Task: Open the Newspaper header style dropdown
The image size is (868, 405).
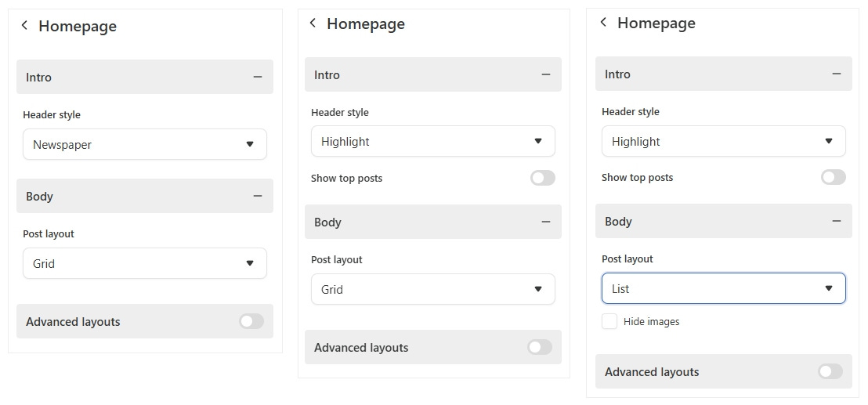Action: [x=144, y=144]
